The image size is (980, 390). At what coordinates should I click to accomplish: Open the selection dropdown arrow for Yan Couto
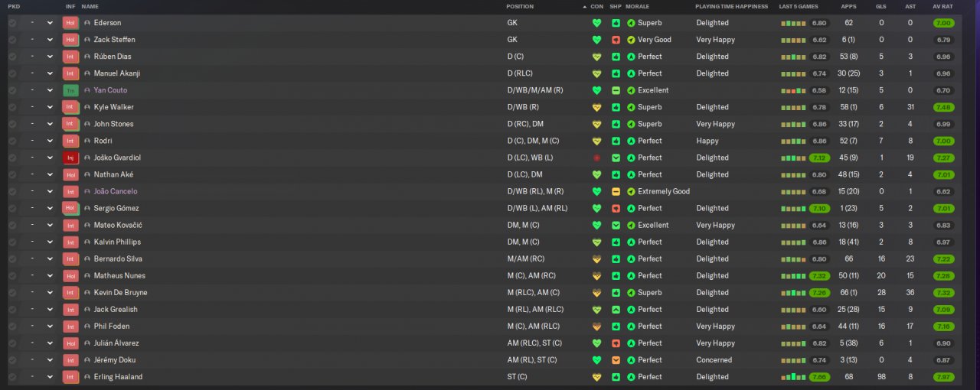point(51,90)
